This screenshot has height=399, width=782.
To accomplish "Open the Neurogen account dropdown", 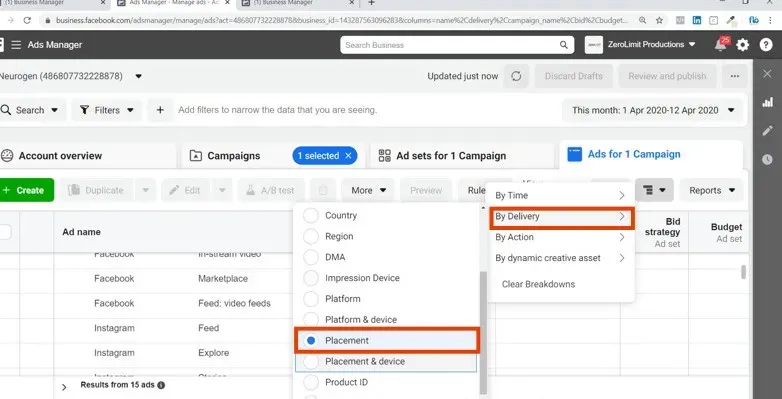I will [x=139, y=76].
